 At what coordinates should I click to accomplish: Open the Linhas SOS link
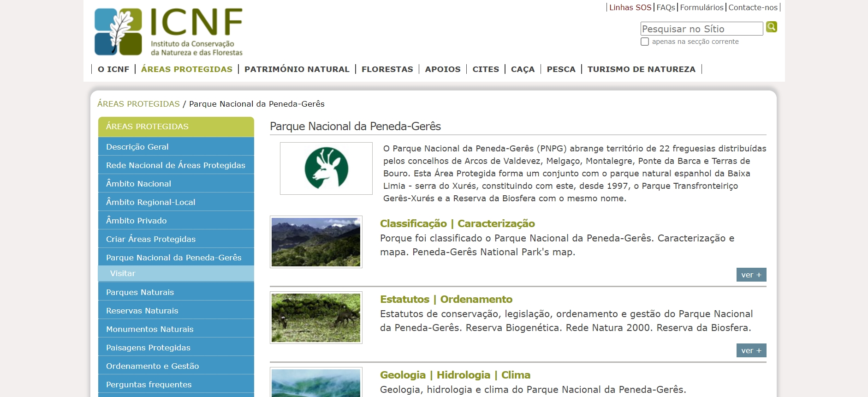pyautogui.click(x=630, y=7)
